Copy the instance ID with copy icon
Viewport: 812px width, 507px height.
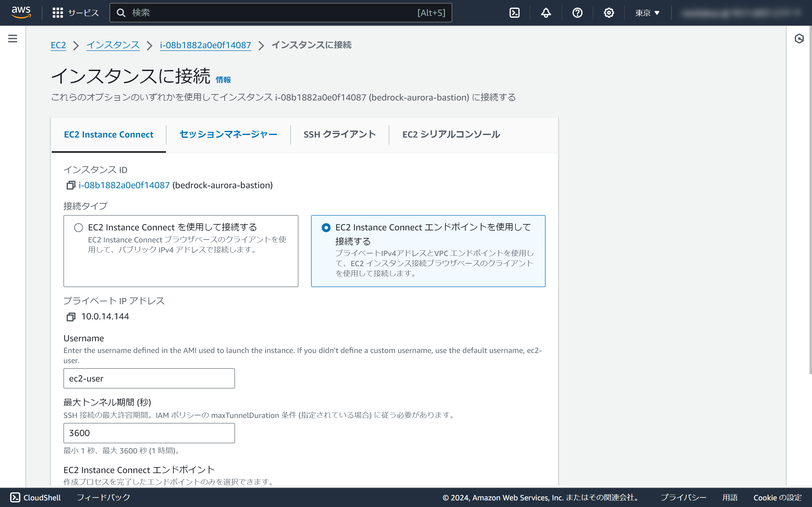pyautogui.click(x=71, y=185)
